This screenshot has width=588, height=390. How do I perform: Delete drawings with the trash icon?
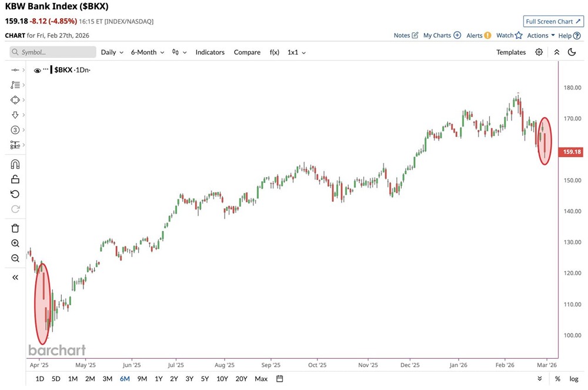pos(15,228)
